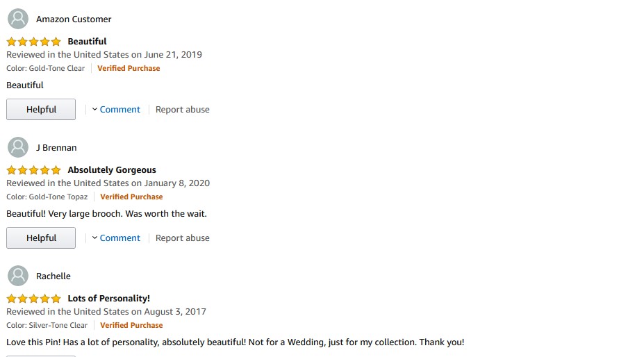Image resolution: width=644 pixels, height=357 pixels.
Task: Mark J Brennan's review as Helpful
Action: (41, 238)
